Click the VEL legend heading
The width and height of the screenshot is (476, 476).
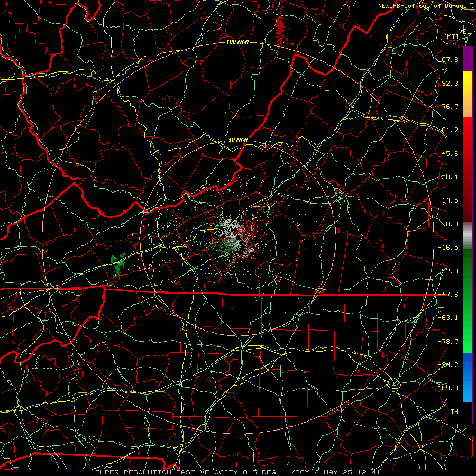pos(464,32)
